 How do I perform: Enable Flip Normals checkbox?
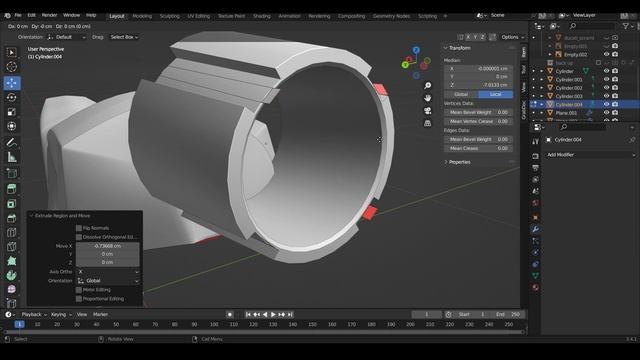coord(79,228)
